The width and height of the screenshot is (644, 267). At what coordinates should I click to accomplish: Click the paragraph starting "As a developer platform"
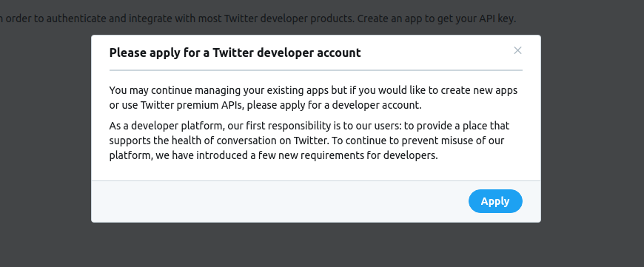(x=309, y=141)
